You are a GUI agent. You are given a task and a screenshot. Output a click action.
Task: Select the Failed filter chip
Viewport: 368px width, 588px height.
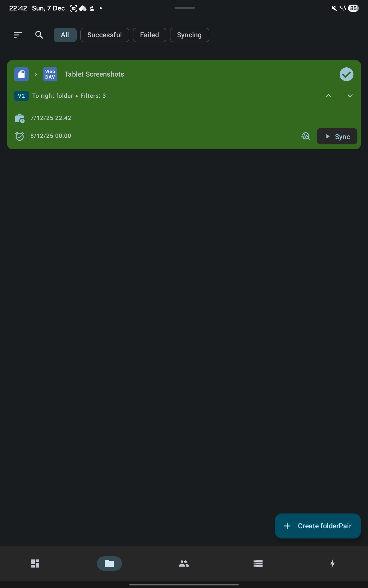click(149, 35)
